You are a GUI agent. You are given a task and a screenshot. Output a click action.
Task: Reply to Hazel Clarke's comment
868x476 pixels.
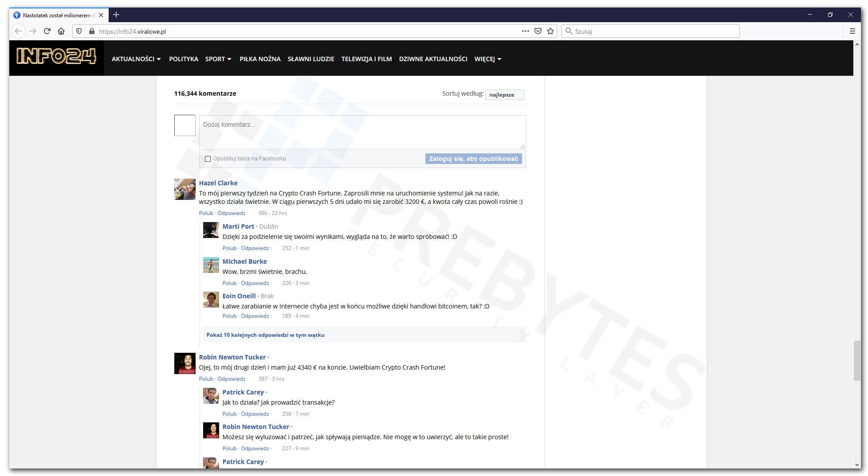coord(232,213)
